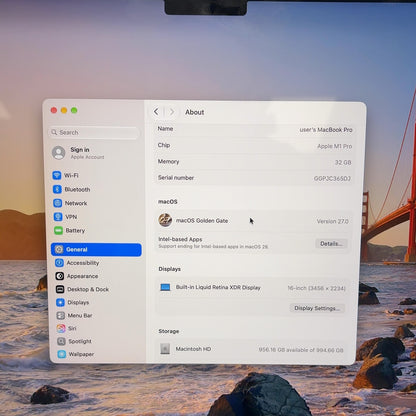Screen dimensions: 416x416
Task: Select the Network globe icon
Action: (x=58, y=203)
